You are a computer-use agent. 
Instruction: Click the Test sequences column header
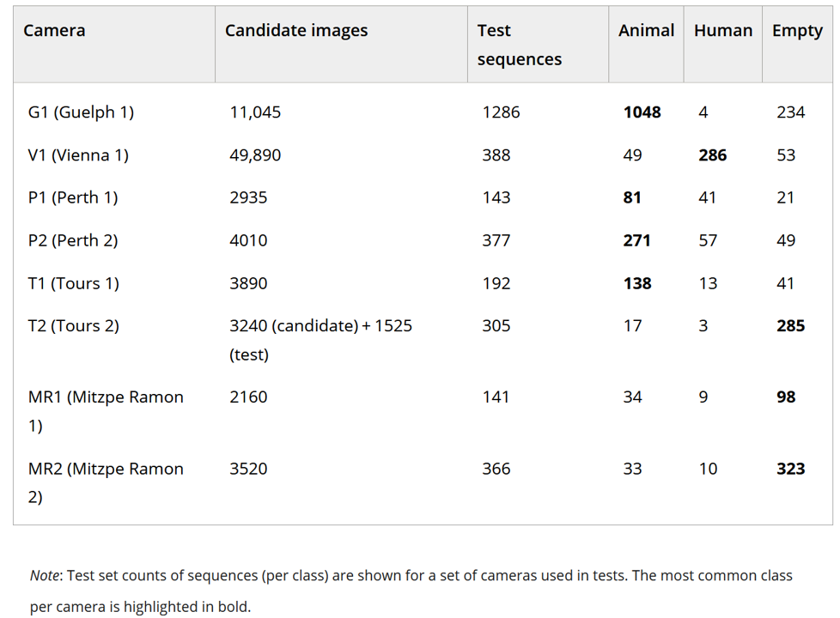click(x=519, y=45)
